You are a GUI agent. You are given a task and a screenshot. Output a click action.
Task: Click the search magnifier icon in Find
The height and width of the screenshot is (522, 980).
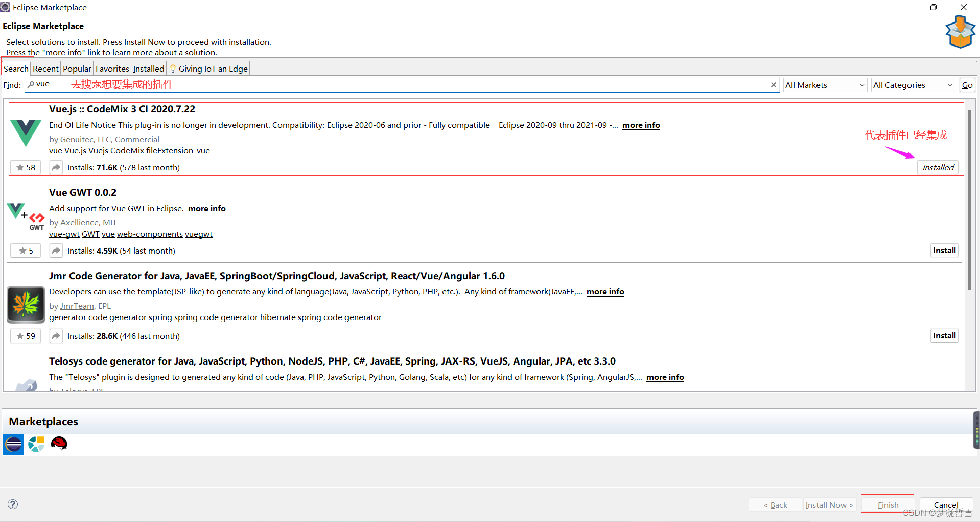point(31,84)
